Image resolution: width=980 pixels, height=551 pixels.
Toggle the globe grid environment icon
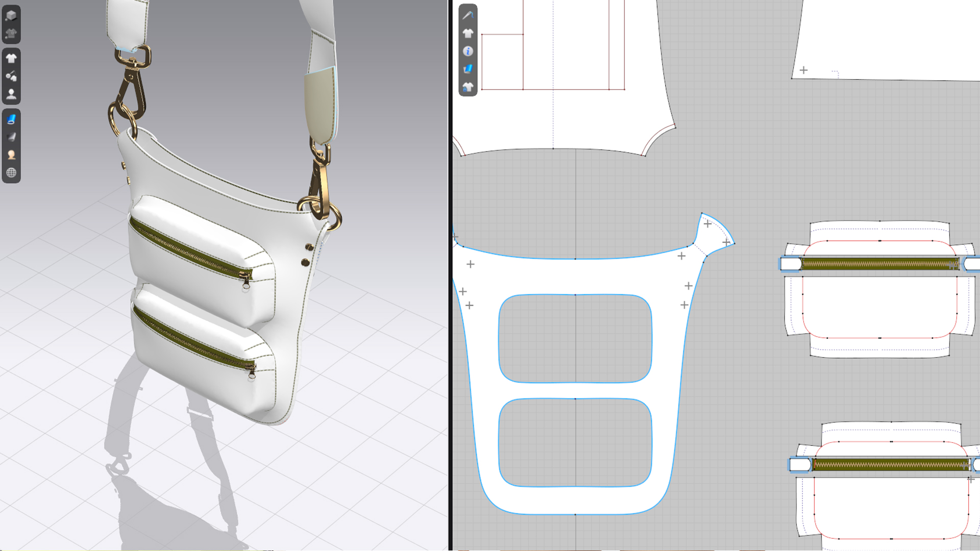coord(11,172)
